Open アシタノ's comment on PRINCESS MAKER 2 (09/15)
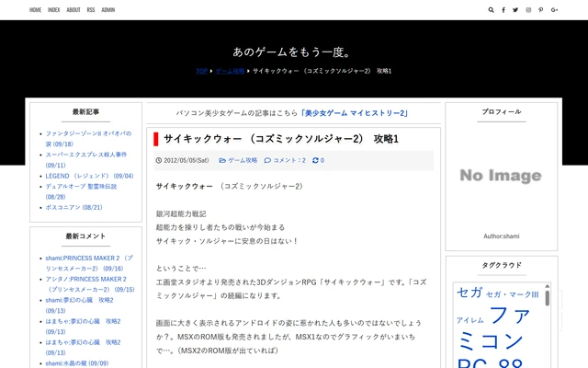 point(90,284)
